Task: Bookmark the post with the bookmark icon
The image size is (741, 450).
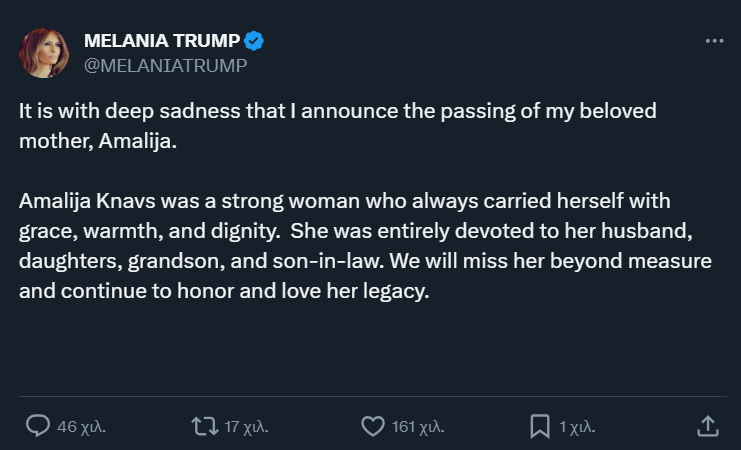Action: point(540,426)
